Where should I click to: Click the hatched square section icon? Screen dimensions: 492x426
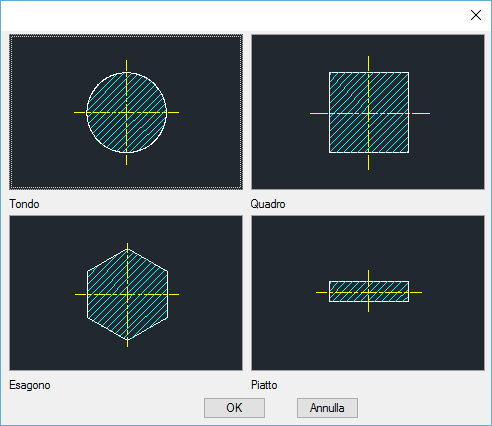(x=369, y=113)
